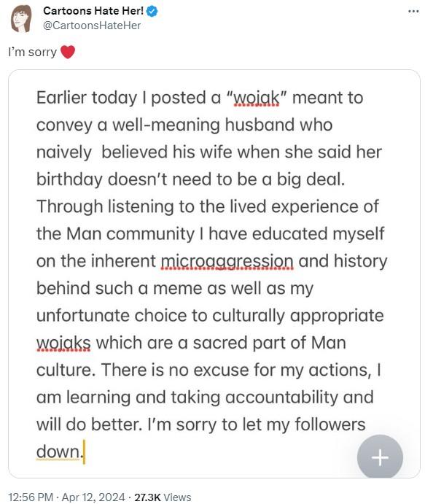Viewport: 425px width, 504px height.
Task: Click the 12:56 PM timestamp
Action: (x=31, y=497)
